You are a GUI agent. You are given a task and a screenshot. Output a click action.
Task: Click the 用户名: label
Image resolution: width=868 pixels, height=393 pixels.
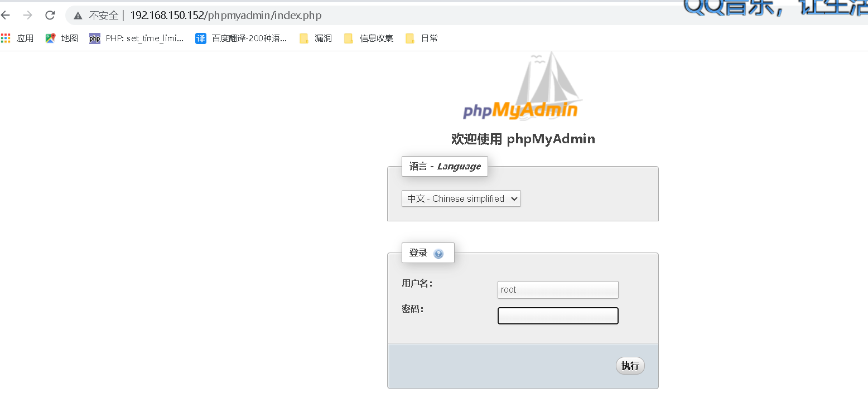point(417,284)
